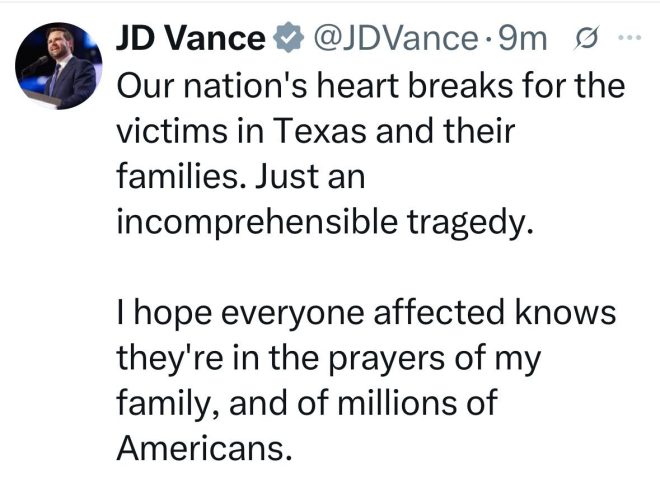Open JD Vance's profile picture
Screen dimensions: 660x501
coord(58,66)
